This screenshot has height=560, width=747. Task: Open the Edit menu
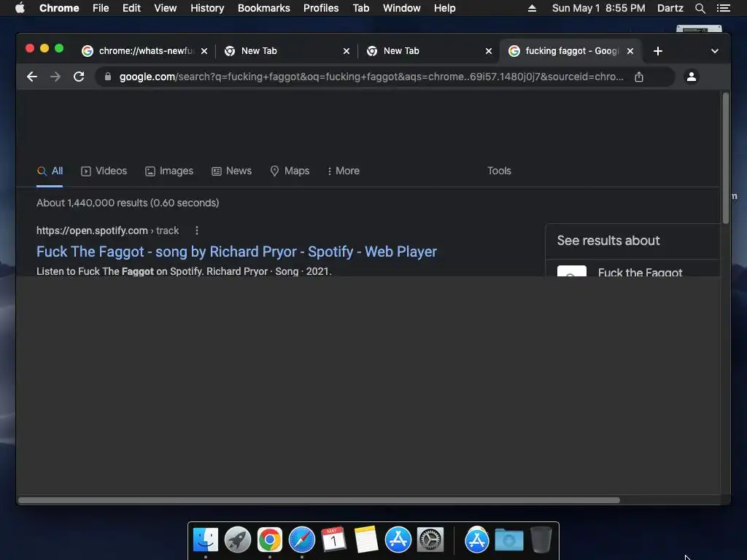(131, 8)
